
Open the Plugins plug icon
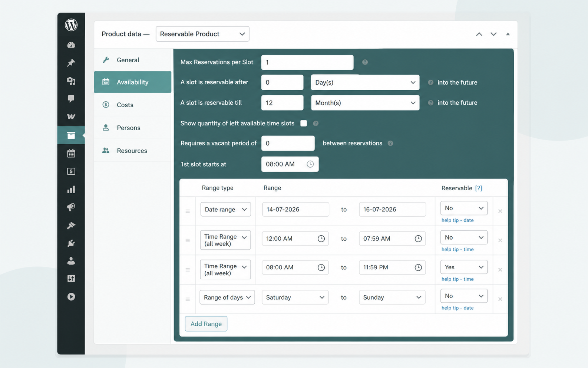71,243
